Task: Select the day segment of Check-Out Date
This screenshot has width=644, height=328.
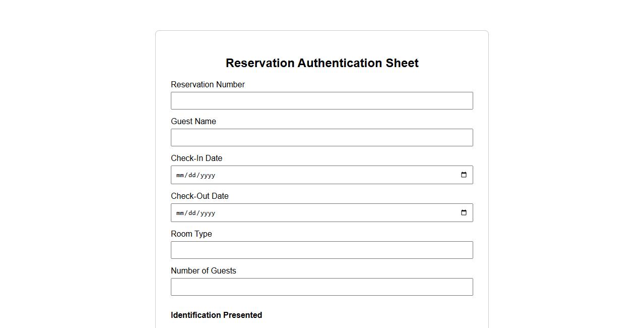Action: 191,213
